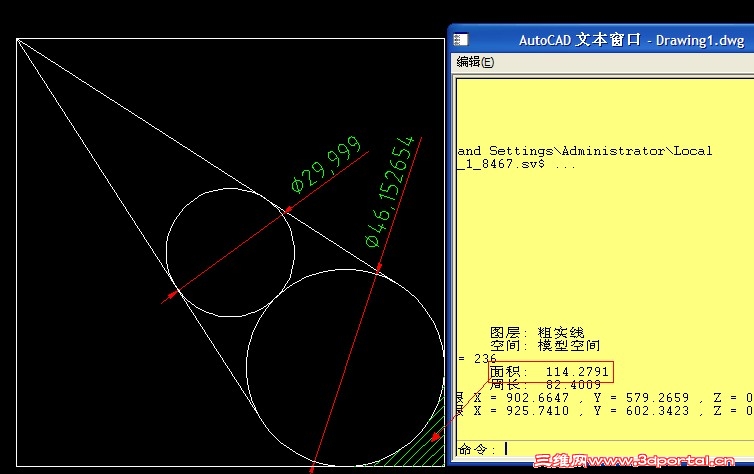Open the 编辑(E) menu in text window
This screenshot has height=474, width=754.
pos(475,62)
